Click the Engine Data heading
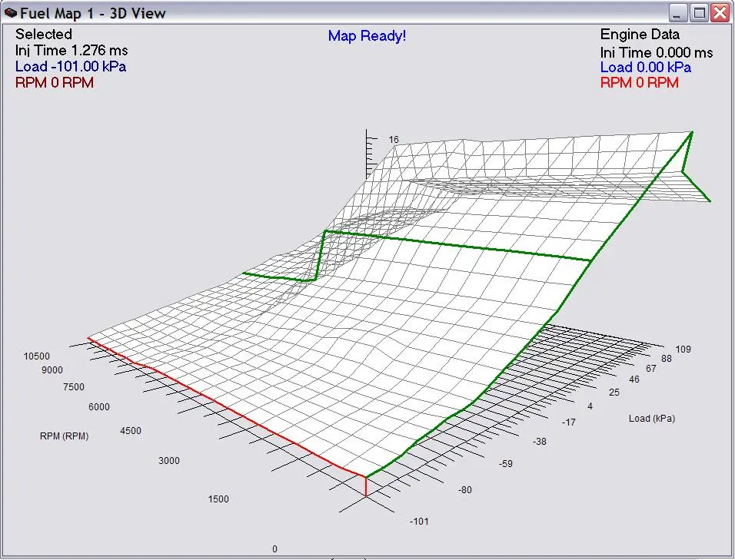The height and width of the screenshot is (560, 735). tap(640, 34)
